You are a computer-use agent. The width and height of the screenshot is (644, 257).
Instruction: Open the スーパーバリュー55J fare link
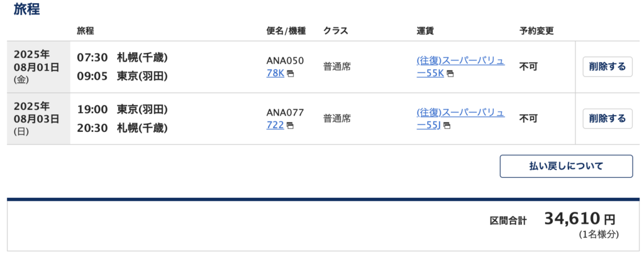pos(460,119)
